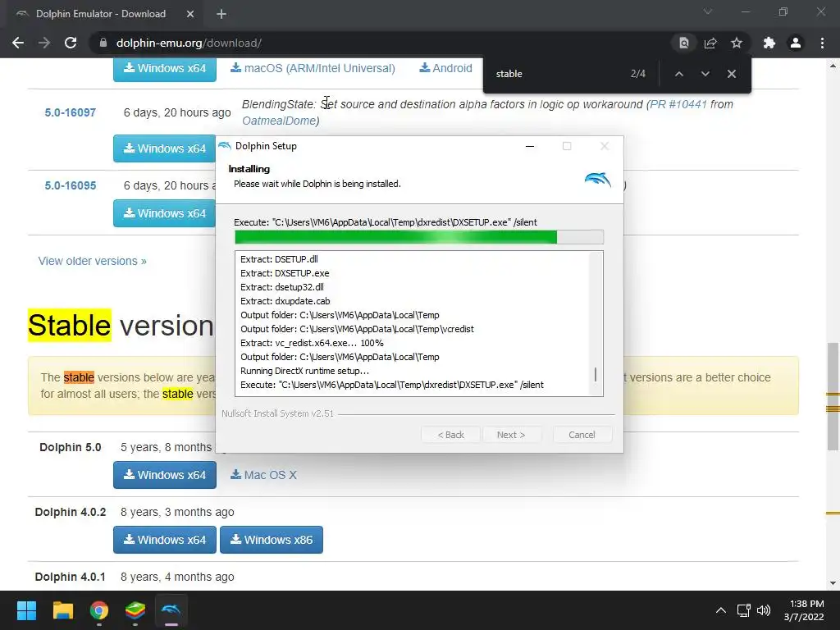
Task: Click the page vertical scrollbar thumb
Action: click(833, 396)
